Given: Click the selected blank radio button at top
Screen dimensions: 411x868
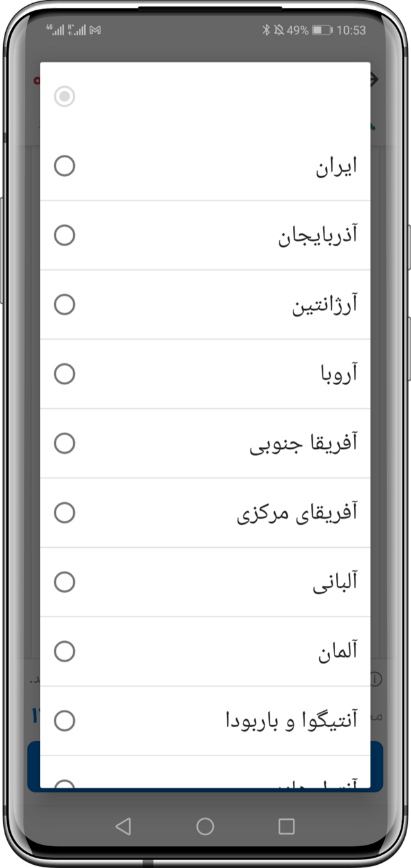Looking at the screenshot, I should pos(64,97).
